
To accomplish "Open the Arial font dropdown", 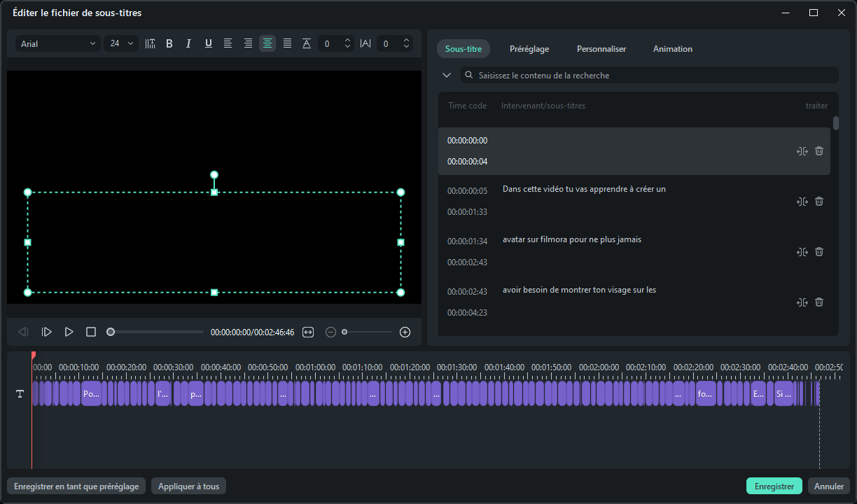I will coord(58,43).
